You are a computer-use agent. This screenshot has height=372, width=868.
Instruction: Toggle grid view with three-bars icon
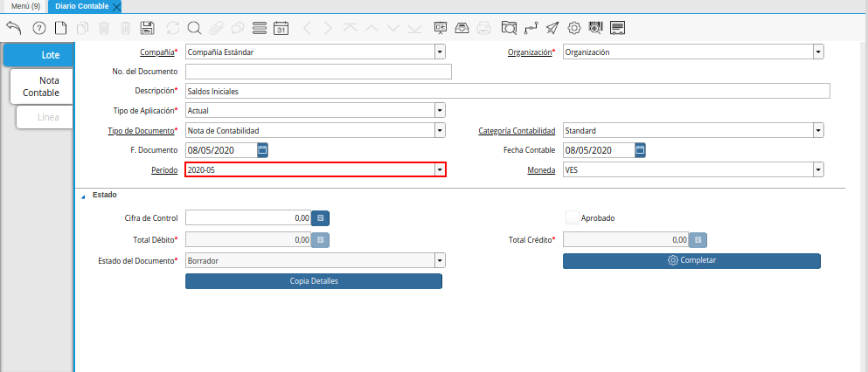tap(259, 28)
